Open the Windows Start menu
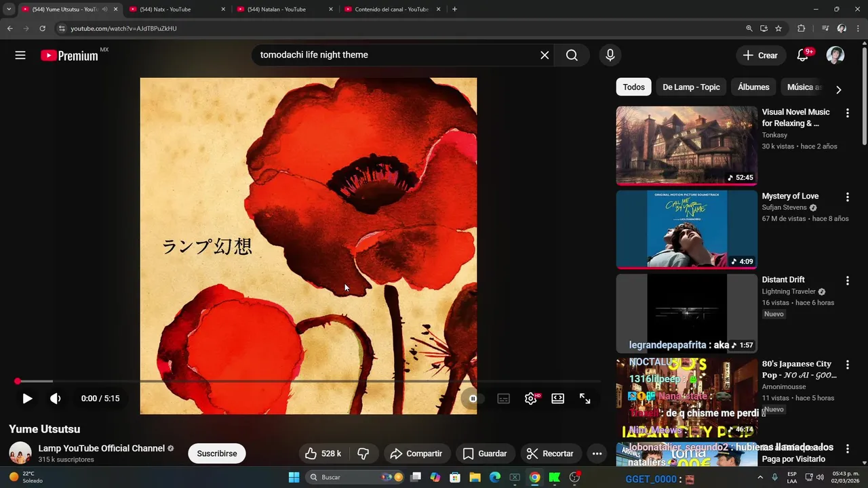The width and height of the screenshot is (868, 488). click(x=294, y=477)
